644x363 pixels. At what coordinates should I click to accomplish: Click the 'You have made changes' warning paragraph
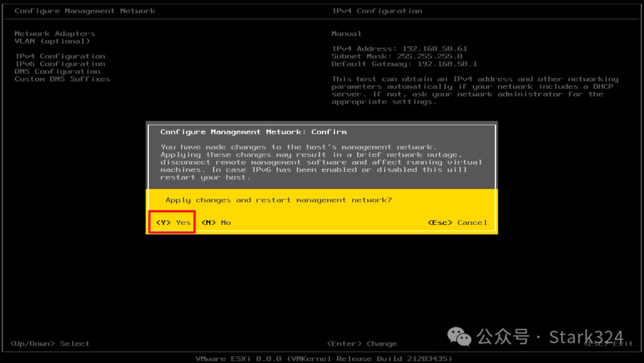(321, 162)
